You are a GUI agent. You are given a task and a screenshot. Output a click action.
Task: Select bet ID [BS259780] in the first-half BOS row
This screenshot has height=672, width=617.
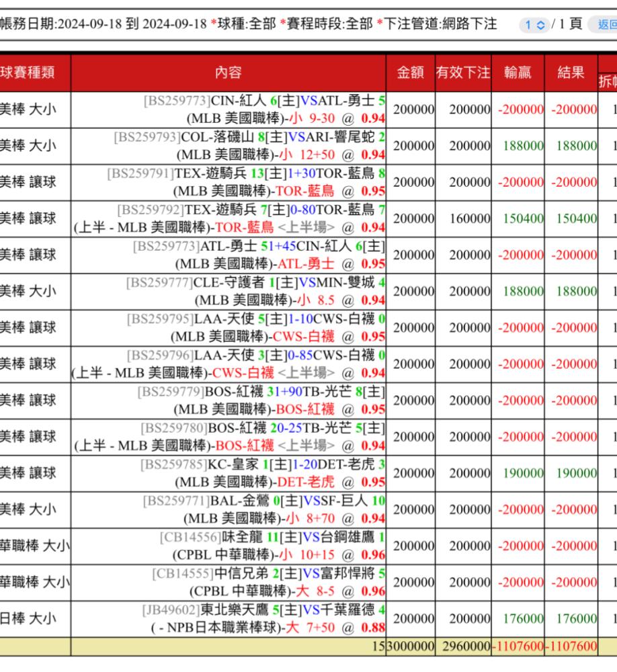[174, 428]
